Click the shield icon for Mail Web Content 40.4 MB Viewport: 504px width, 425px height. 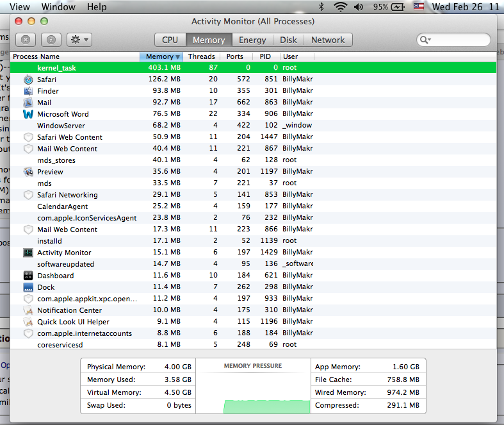[28, 149]
